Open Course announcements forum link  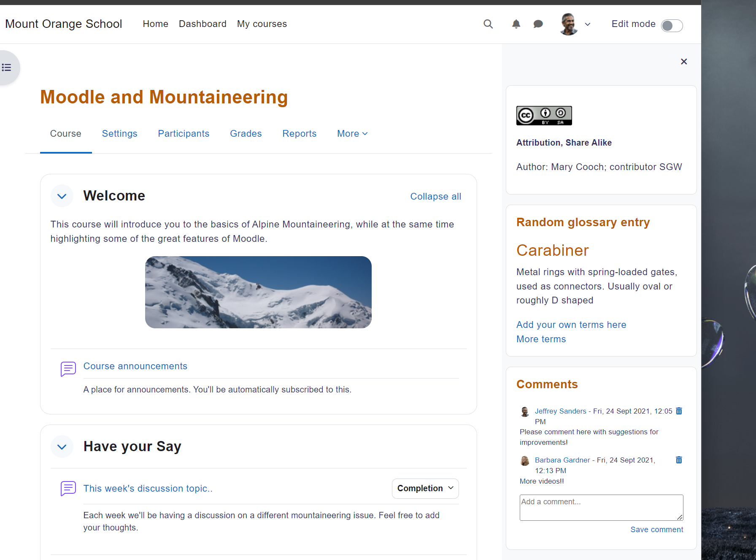coord(135,366)
